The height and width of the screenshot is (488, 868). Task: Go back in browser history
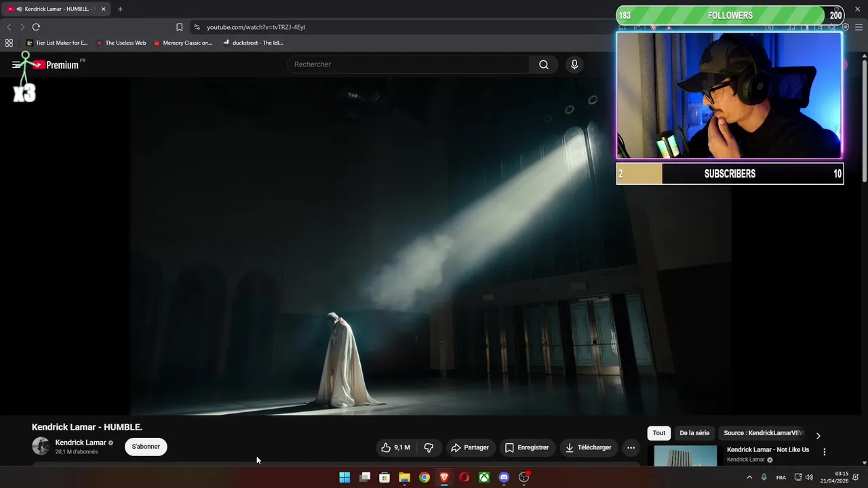pos(9,27)
